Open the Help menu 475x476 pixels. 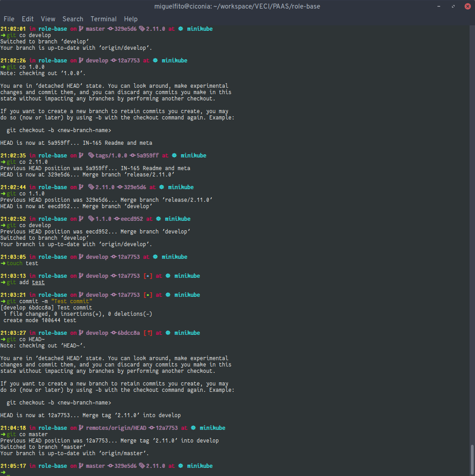131,19
